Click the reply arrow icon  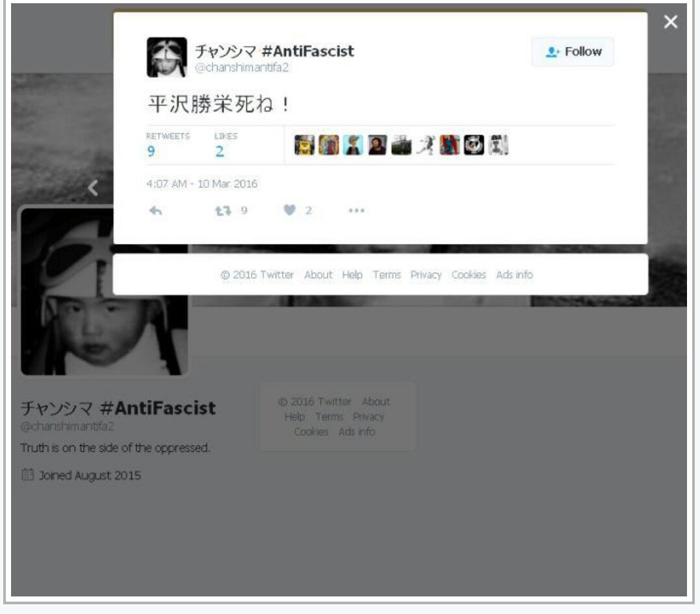[x=155, y=211]
